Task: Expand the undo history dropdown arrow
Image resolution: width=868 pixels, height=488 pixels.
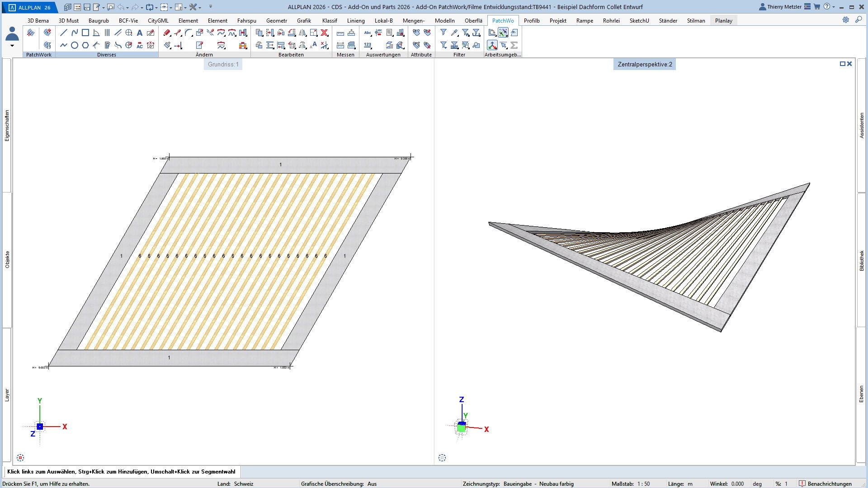Action: (x=127, y=8)
